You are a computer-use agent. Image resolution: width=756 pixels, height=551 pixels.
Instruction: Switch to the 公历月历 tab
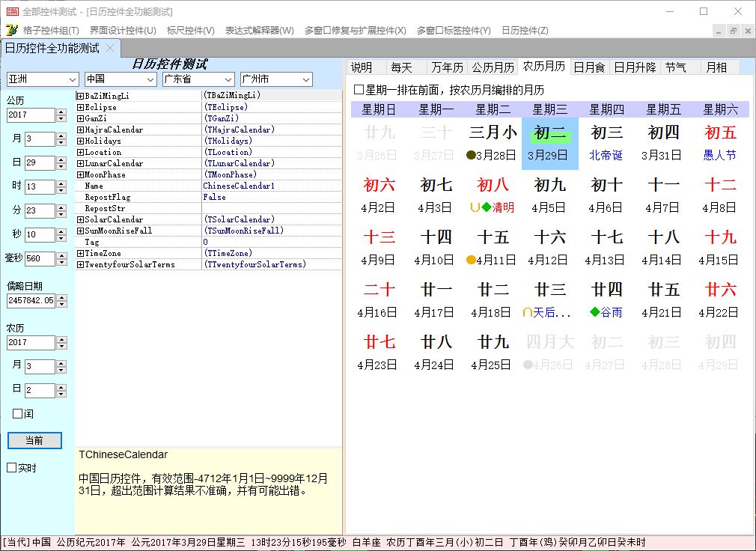(493, 67)
